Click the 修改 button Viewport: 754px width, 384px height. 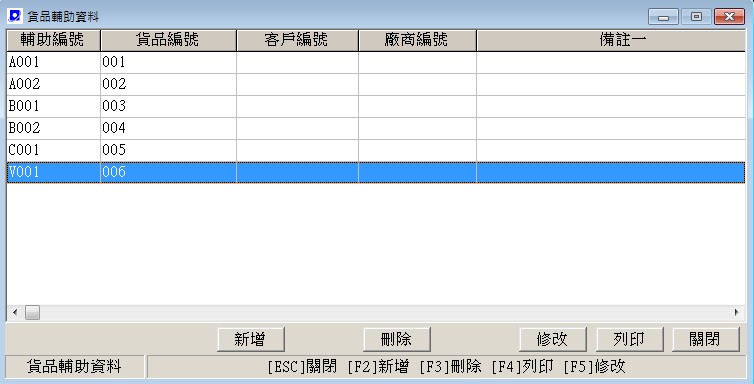click(x=553, y=339)
